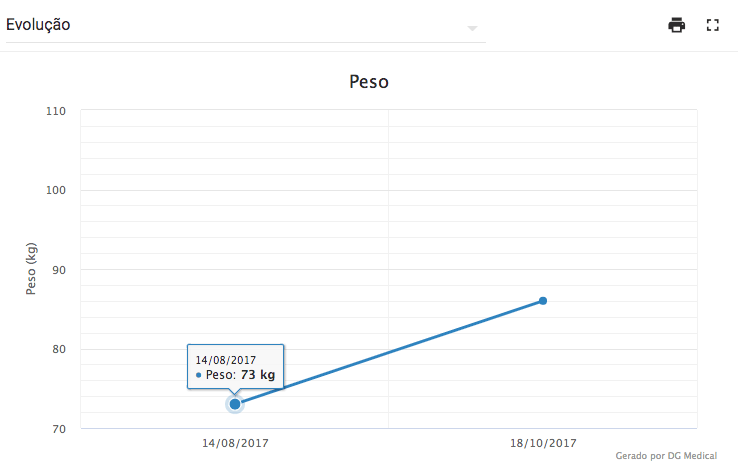Click the Evolução selector label
The image size is (738, 474).
coord(39,25)
